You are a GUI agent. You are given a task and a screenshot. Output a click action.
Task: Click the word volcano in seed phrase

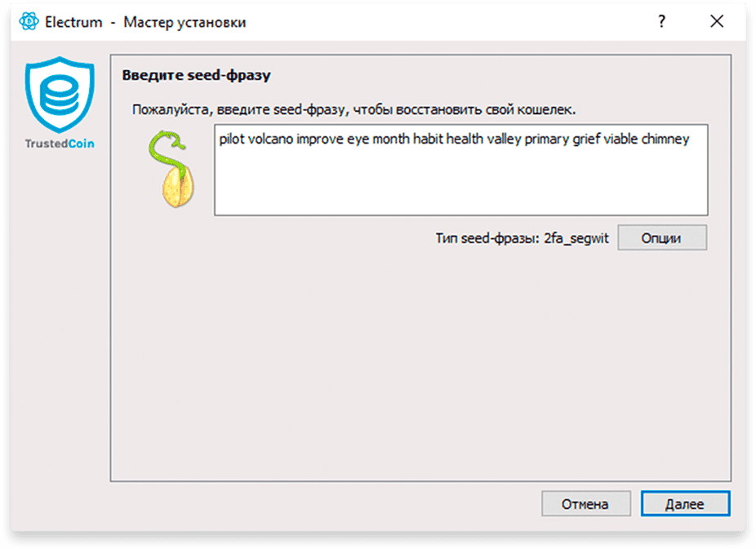pyautogui.click(x=270, y=139)
